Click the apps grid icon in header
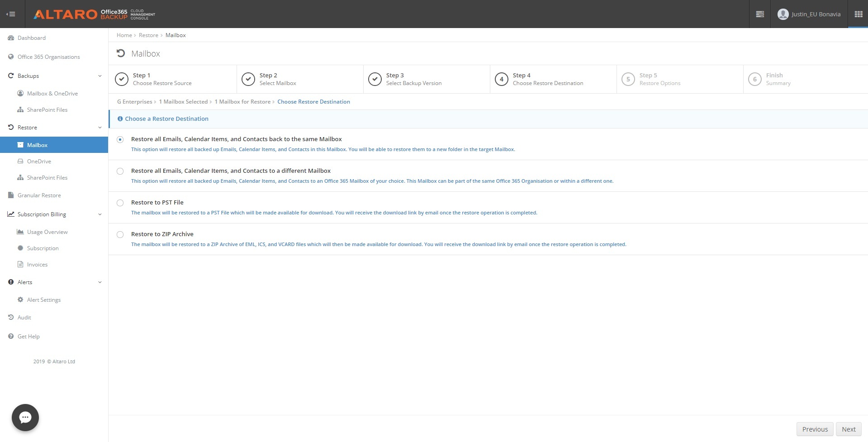 pos(858,14)
